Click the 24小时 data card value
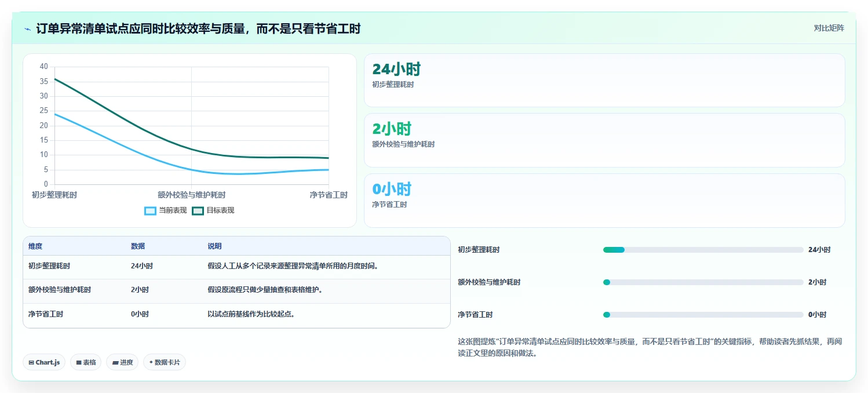 (396, 70)
